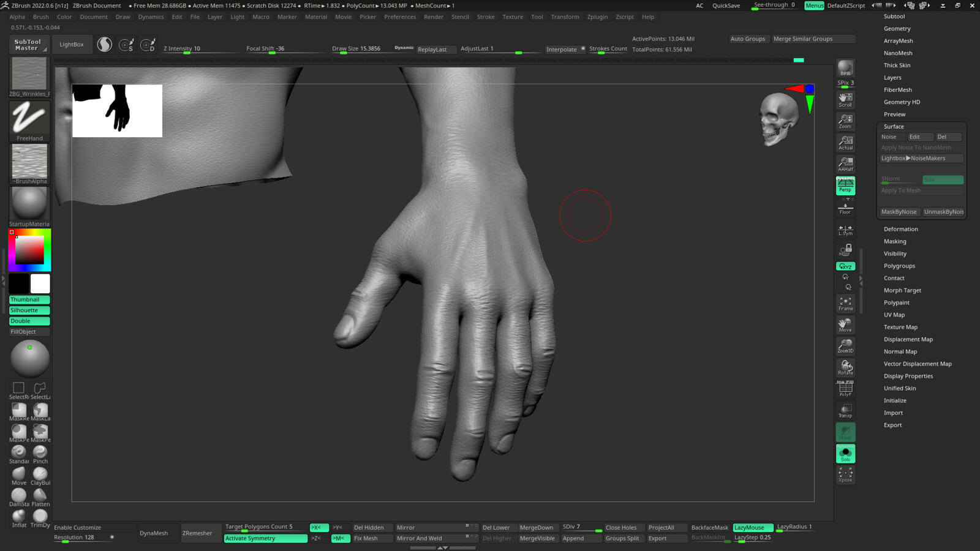
Task: Open the stroke type FreeHand icon
Action: [x=29, y=121]
